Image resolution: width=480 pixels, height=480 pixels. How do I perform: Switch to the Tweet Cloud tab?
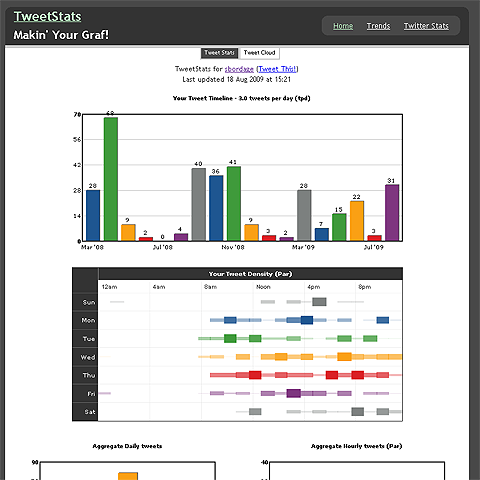coord(259,53)
